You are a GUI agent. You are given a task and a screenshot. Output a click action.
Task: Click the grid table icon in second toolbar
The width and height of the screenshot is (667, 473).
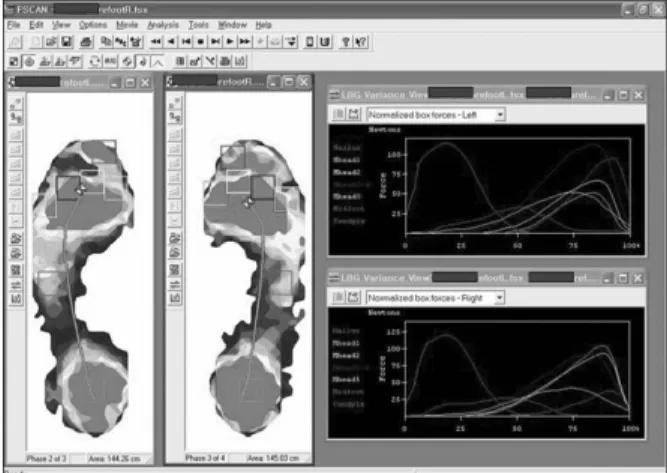pos(180,62)
